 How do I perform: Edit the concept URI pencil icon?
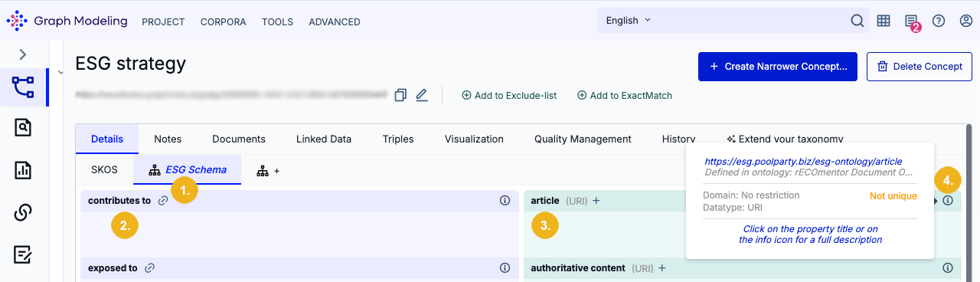pos(421,95)
